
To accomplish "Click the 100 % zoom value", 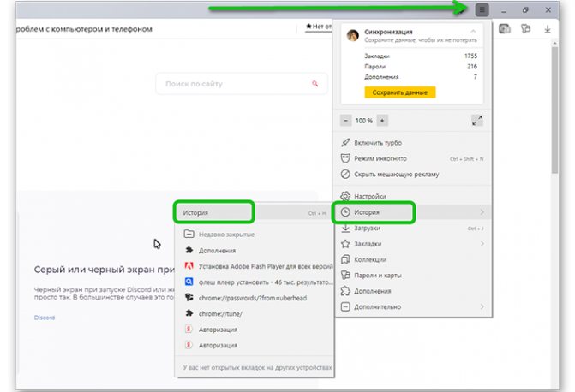I will coord(364,121).
